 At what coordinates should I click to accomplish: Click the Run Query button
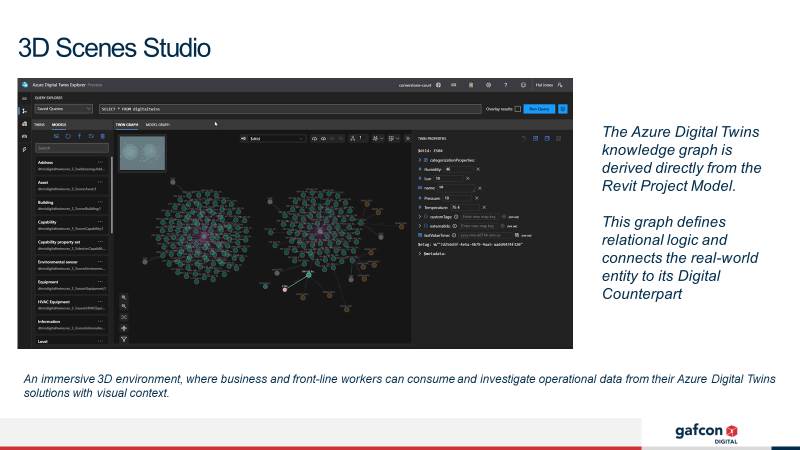click(539, 109)
